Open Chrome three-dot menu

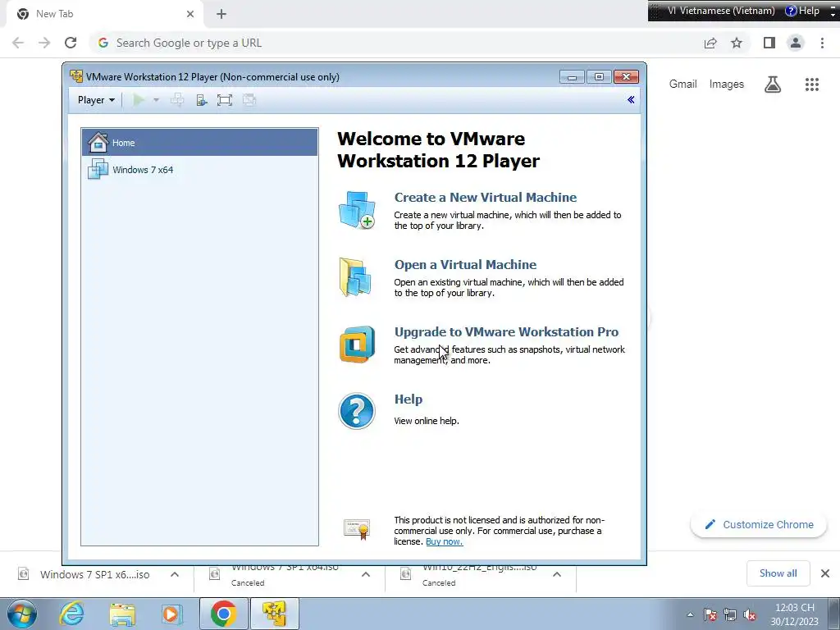coord(822,43)
